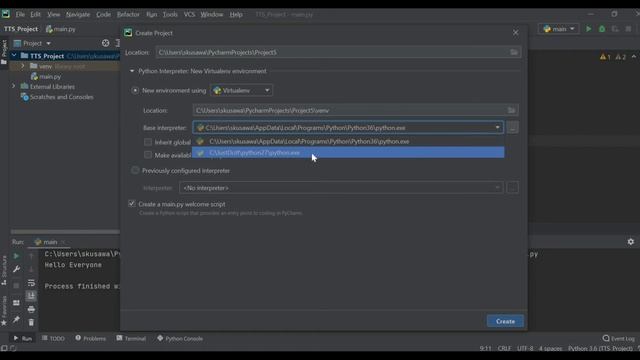The height and width of the screenshot is (360, 640).
Task: Collapse Python Interpreter section triangle
Action: pos(132,71)
